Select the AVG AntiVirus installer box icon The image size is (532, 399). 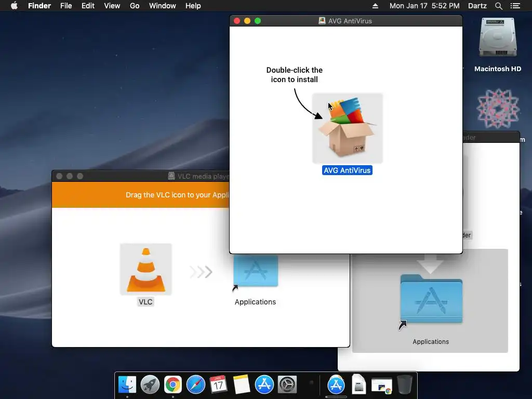point(347,128)
